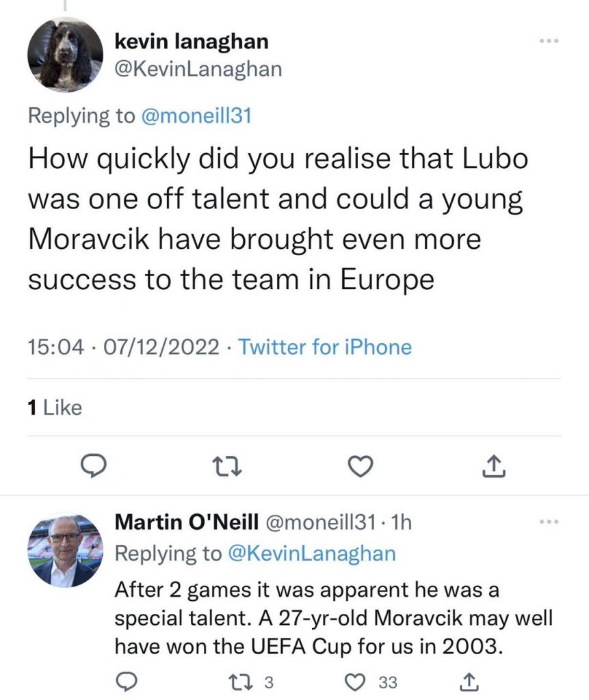Image resolution: width=589 pixels, height=700 pixels.
Task: Like the main tweet with heart icon
Action: [x=361, y=466]
